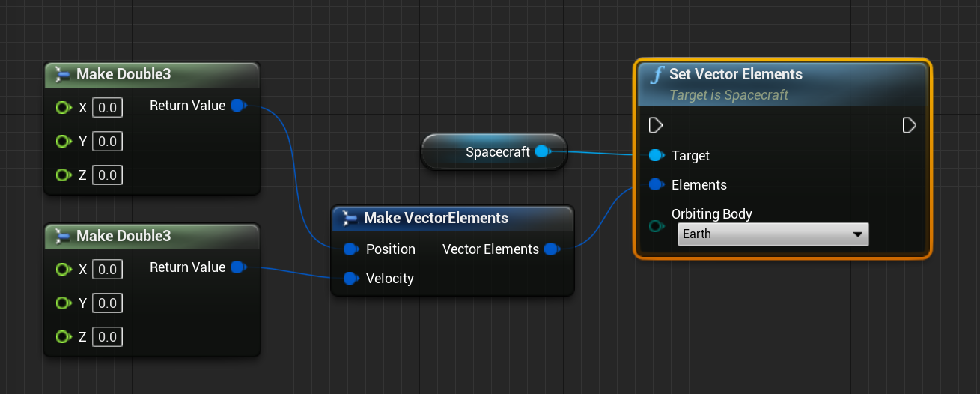980x394 pixels.
Task: Click the Y value field in the top Make Double3
Action: (x=107, y=142)
